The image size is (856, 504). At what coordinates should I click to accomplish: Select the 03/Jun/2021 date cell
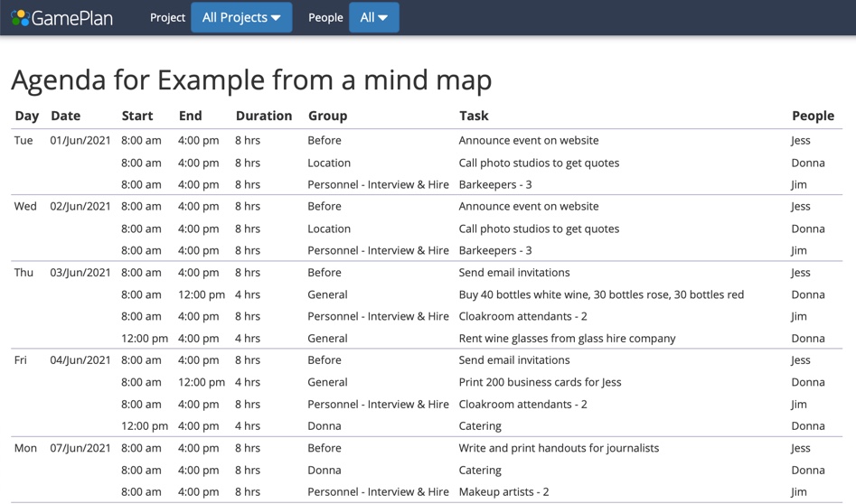coord(80,273)
